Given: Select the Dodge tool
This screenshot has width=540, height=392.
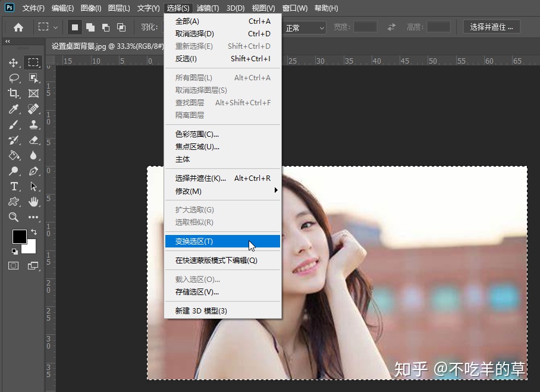Looking at the screenshot, I should pos(14,171).
